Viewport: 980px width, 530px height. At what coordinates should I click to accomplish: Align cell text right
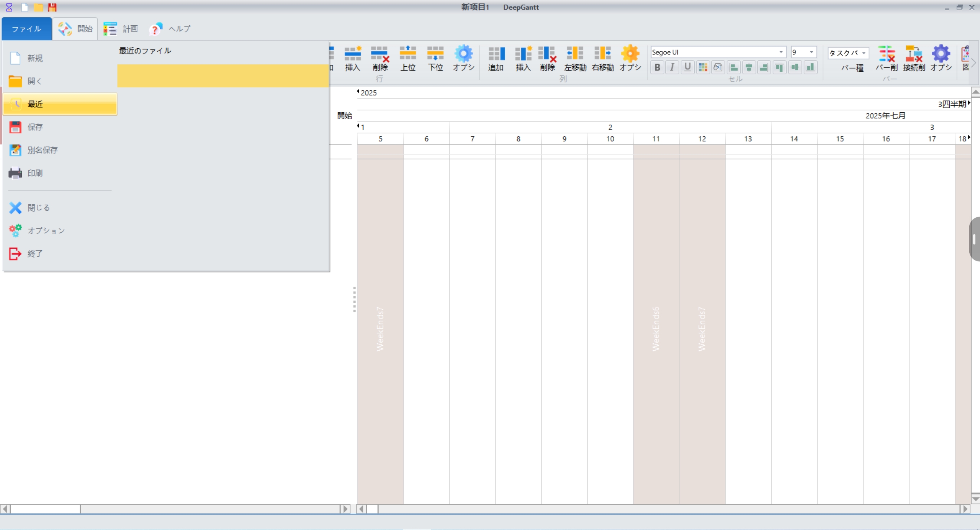click(x=764, y=67)
